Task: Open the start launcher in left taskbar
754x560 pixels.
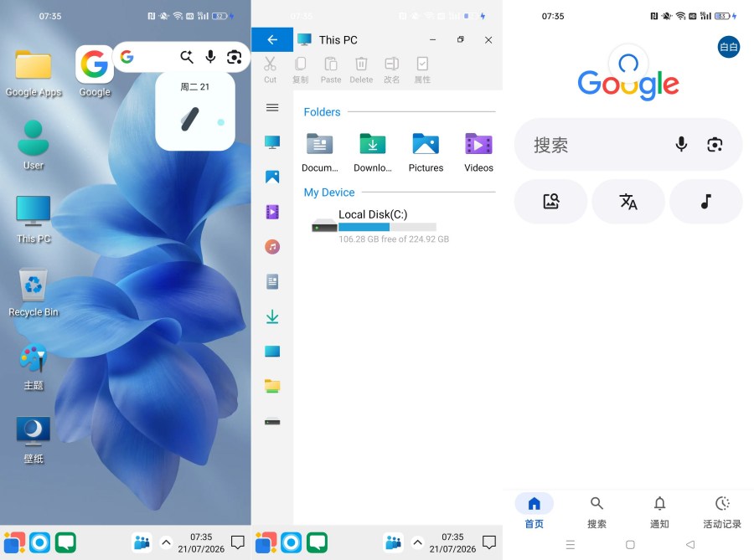Action: tap(14, 542)
